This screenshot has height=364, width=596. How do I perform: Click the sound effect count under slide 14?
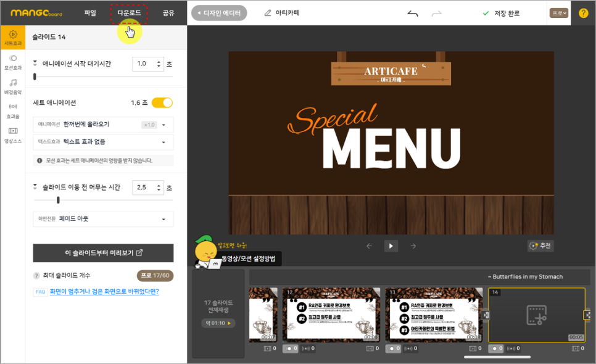pos(513,349)
